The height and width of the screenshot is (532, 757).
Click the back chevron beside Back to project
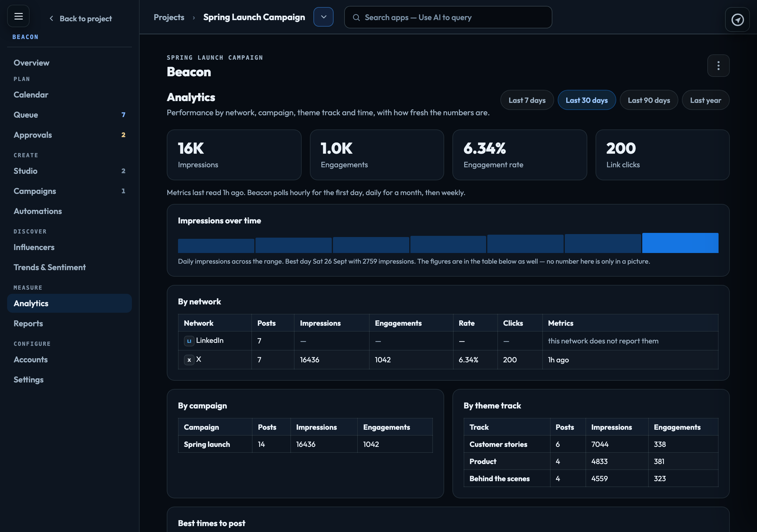tap(51, 18)
